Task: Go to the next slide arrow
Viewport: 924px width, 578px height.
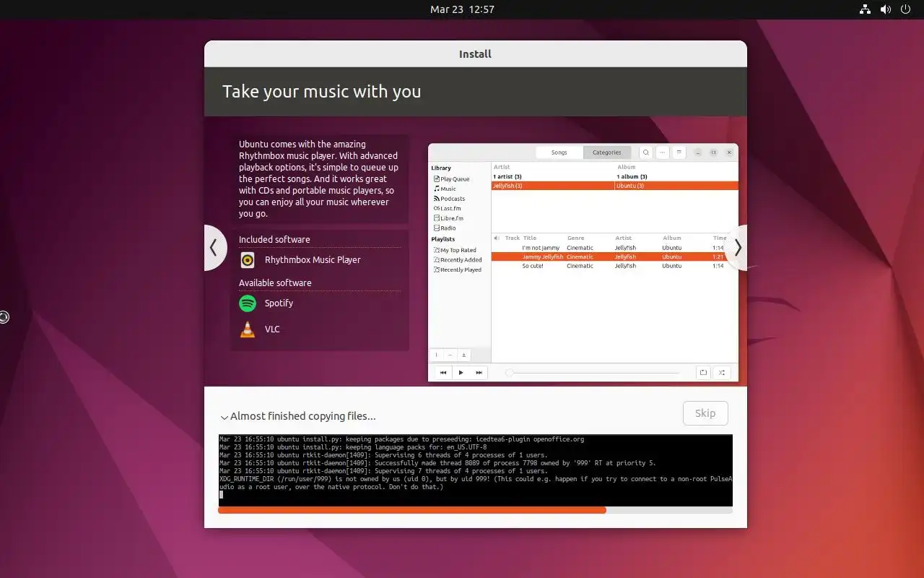Action: point(737,248)
